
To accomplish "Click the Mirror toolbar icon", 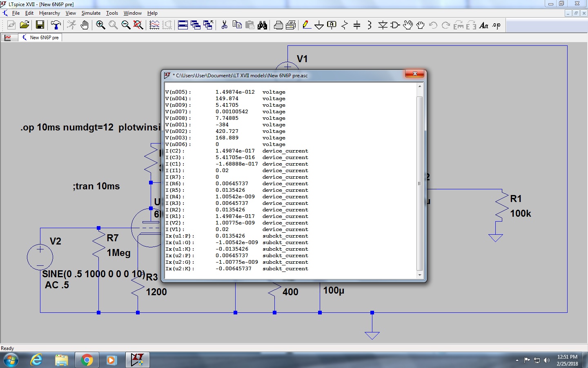I will [471, 25].
